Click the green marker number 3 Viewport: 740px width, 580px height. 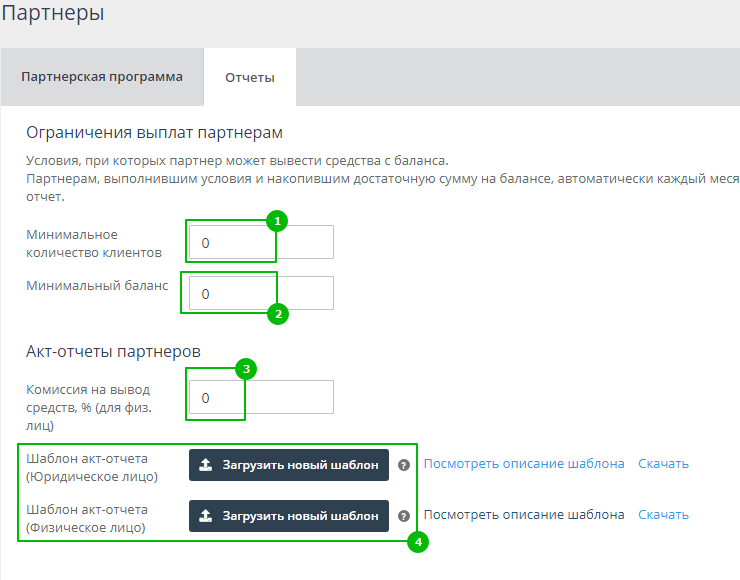point(246,369)
